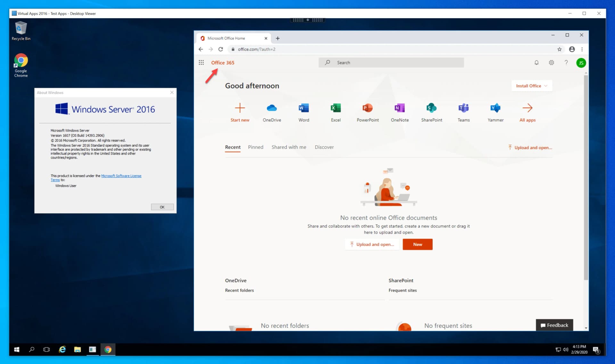
Task: Open OneNote app
Action: (400, 113)
